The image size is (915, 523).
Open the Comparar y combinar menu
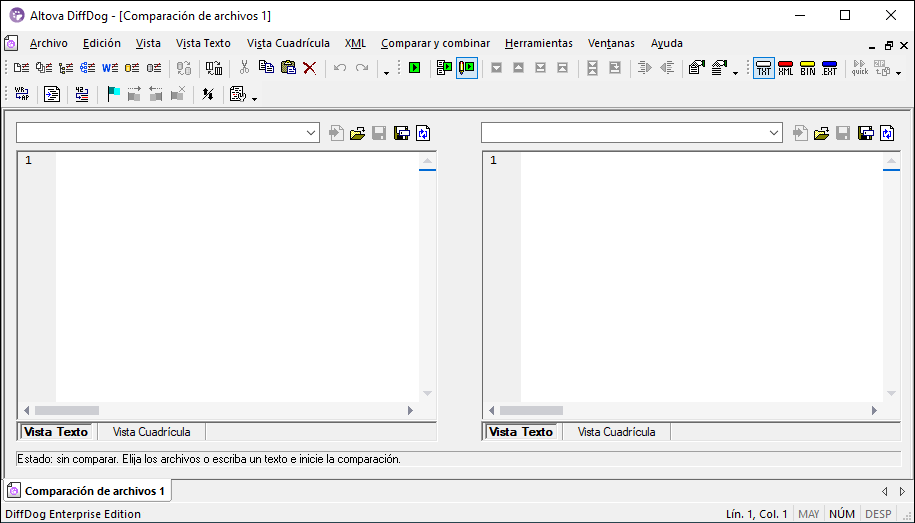tap(435, 43)
